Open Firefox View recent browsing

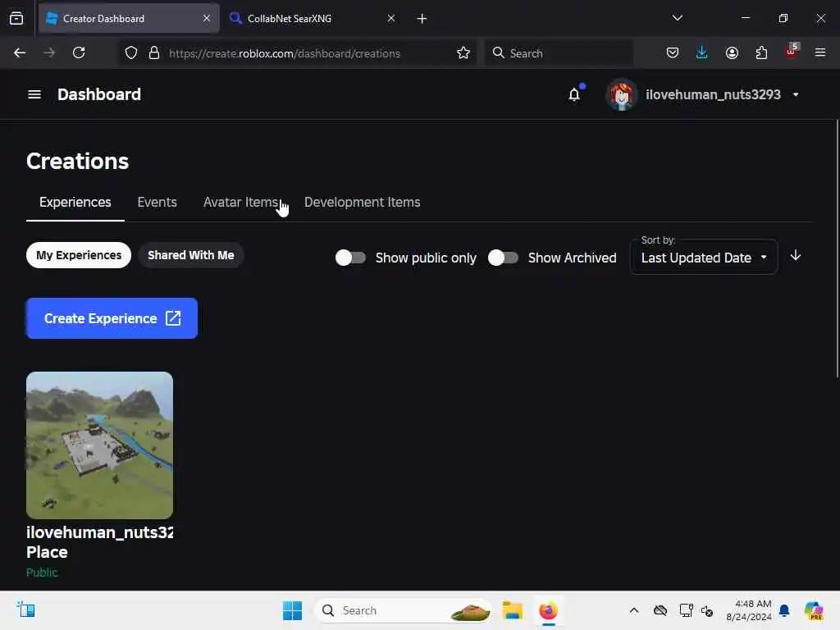(16, 18)
